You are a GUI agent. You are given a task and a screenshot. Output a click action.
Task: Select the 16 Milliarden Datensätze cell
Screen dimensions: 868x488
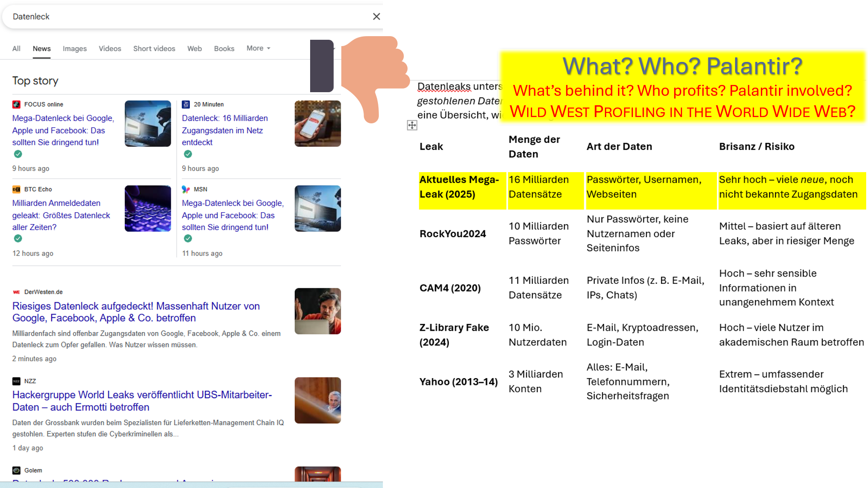(x=546, y=190)
